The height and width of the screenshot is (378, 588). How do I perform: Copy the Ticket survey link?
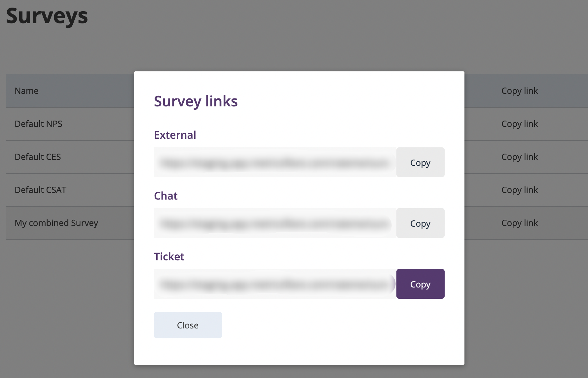coord(420,284)
